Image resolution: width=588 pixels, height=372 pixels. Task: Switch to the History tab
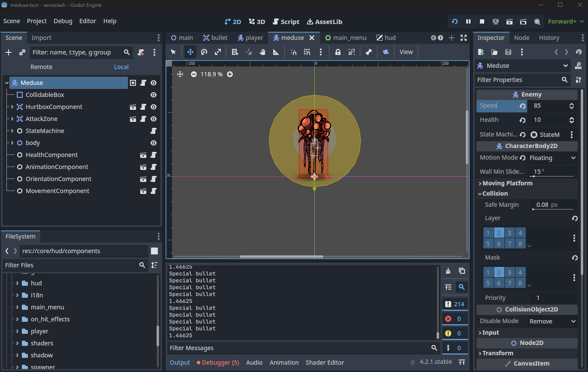[549, 38]
